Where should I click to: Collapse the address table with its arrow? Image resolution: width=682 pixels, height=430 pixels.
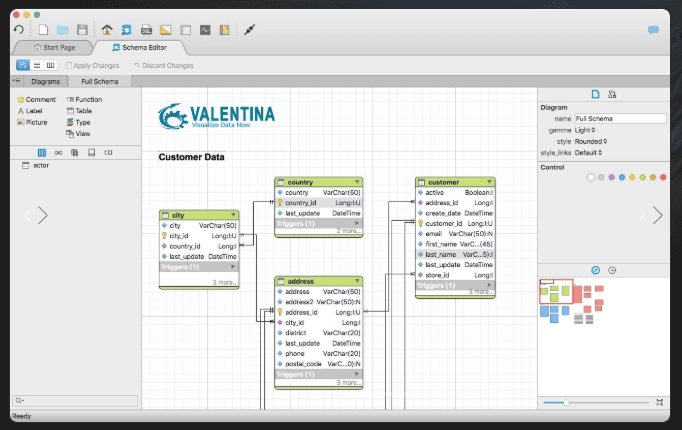357,281
